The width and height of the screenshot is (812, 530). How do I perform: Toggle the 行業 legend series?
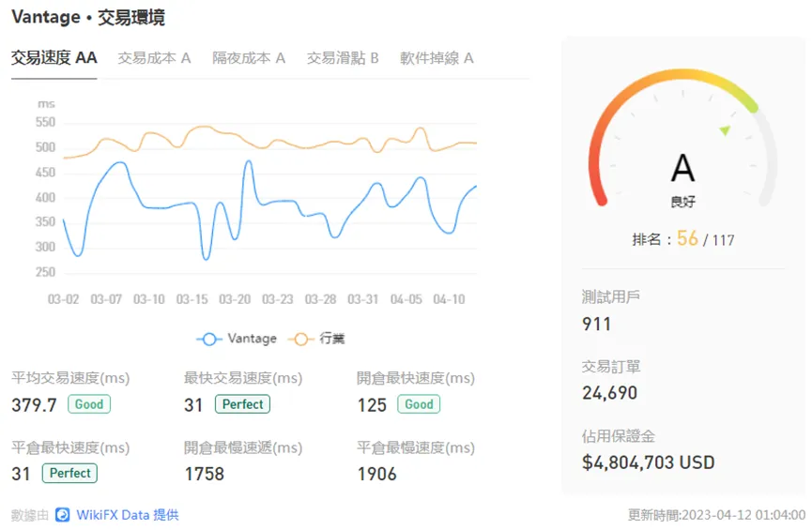tap(317, 339)
